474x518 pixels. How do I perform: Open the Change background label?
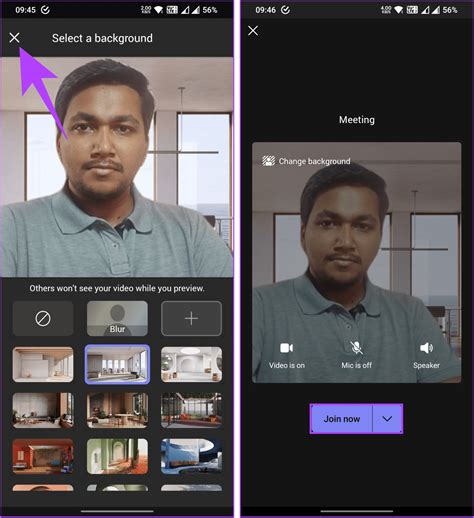314,161
